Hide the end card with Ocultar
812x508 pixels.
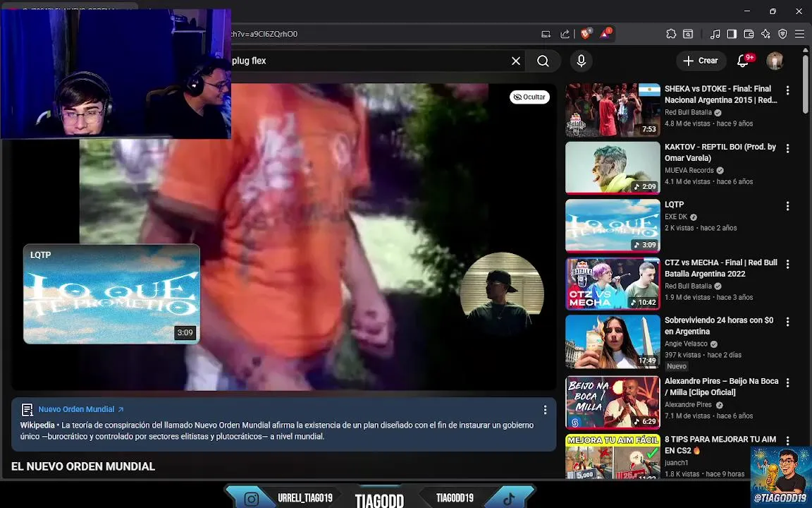tap(529, 97)
